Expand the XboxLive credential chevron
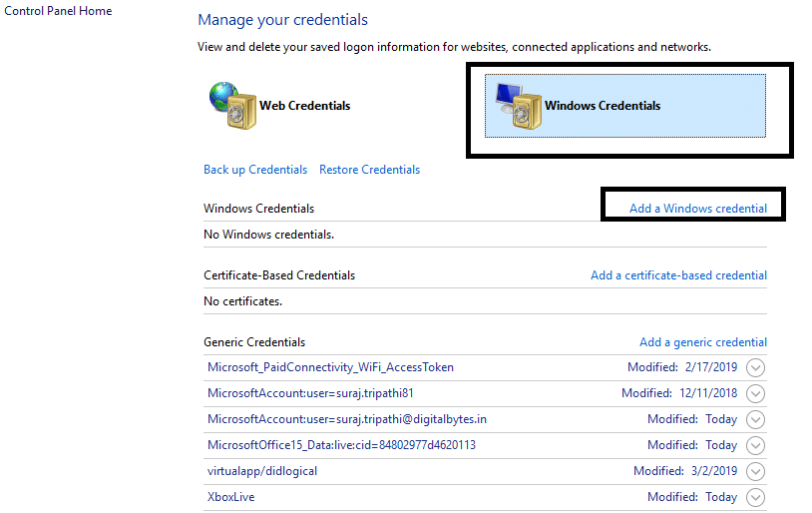The image size is (812, 513). point(755,498)
